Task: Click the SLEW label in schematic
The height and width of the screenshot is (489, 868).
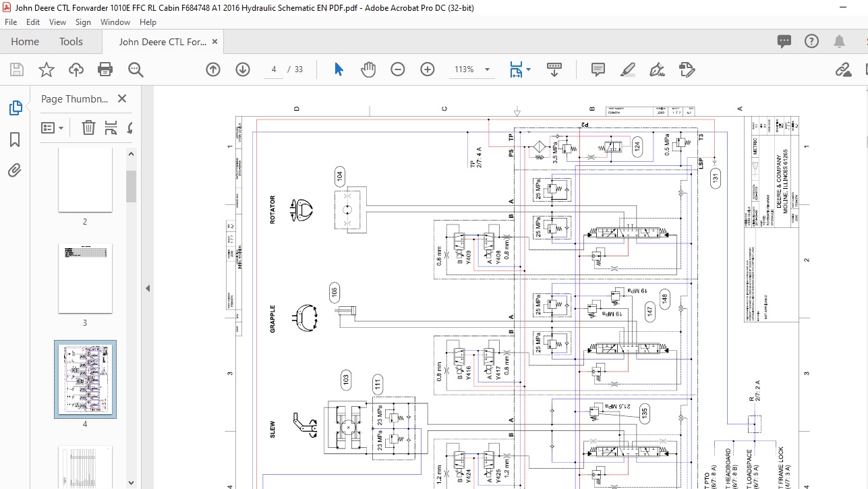Action: pyautogui.click(x=272, y=430)
